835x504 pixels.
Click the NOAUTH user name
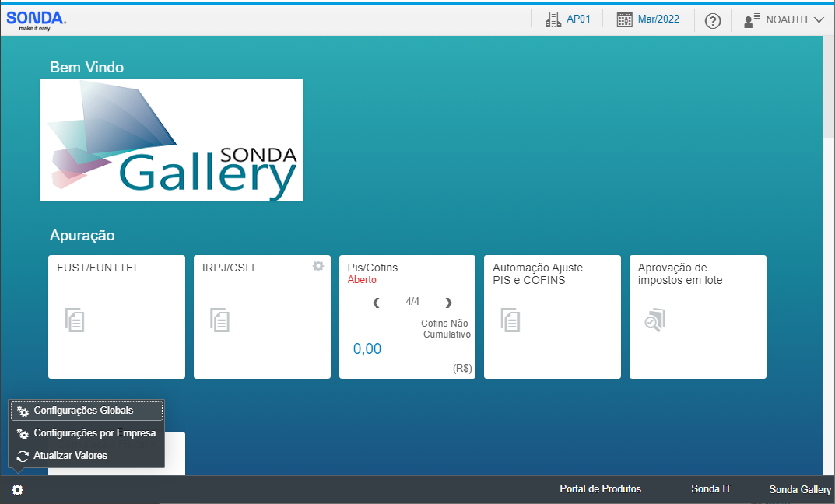(x=787, y=19)
